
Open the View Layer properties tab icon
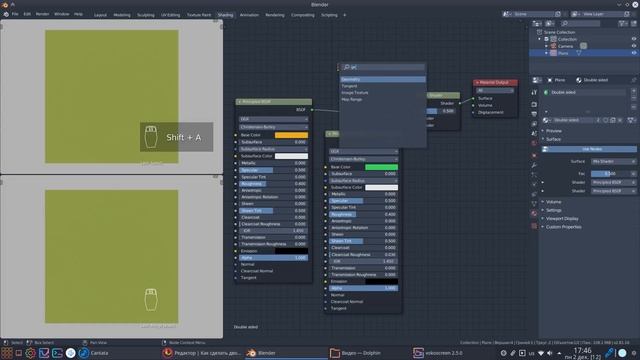click(x=534, y=124)
